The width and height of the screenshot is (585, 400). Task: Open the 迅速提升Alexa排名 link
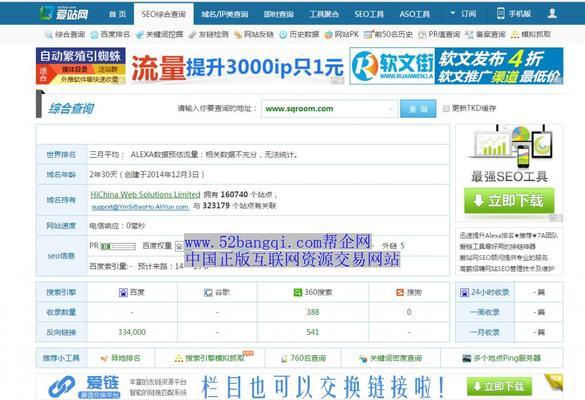[508, 235]
